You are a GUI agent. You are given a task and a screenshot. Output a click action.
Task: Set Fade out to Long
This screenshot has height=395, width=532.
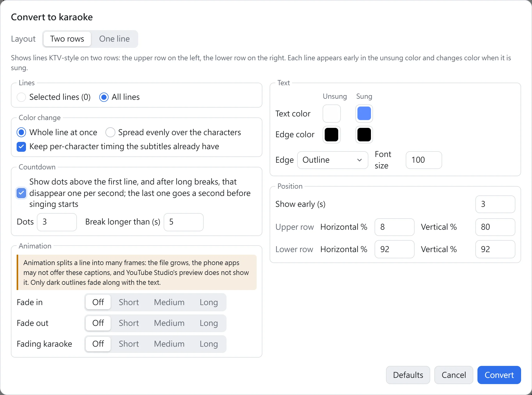coord(209,323)
